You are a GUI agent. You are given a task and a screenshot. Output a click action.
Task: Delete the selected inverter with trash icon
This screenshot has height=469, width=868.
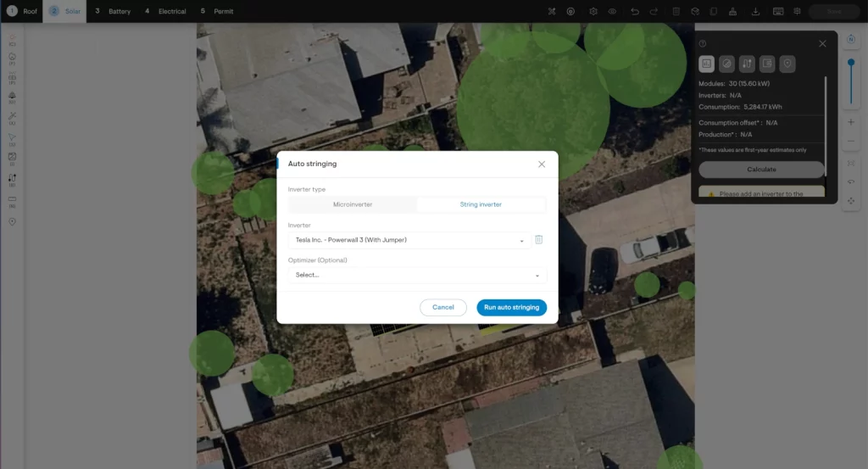538,240
